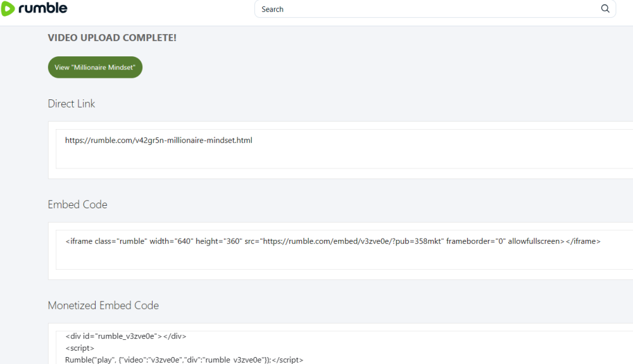
Task: Click the Rumble("play") script code line
Action: (184, 360)
